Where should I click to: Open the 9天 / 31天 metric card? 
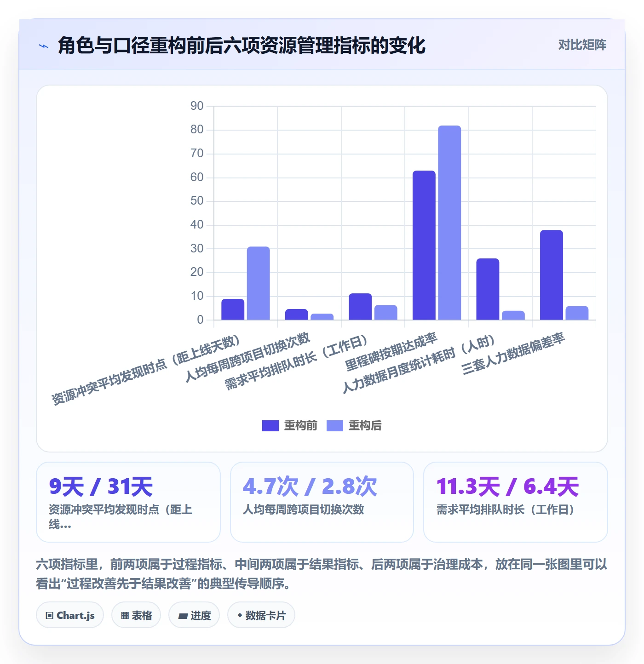point(128,502)
